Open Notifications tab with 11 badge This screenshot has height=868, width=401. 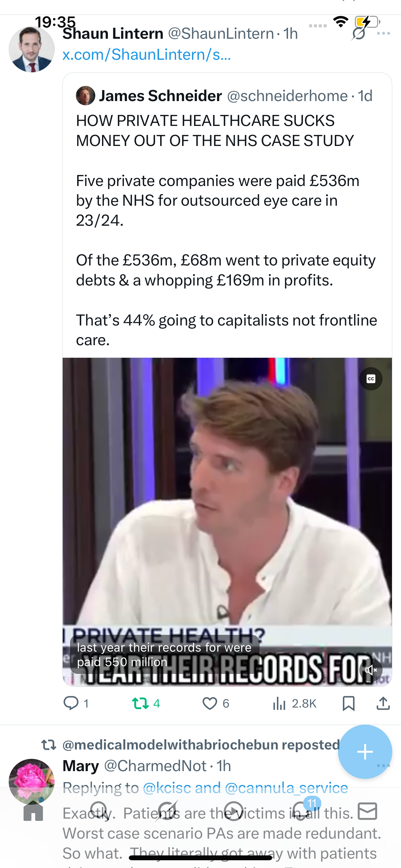(x=301, y=811)
